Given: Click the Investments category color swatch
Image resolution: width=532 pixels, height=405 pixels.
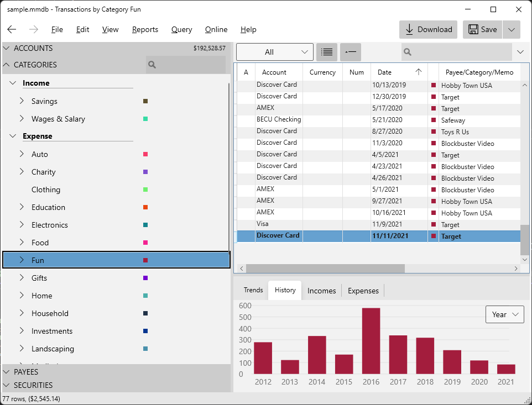Looking at the screenshot, I should (x=145, y=331).
